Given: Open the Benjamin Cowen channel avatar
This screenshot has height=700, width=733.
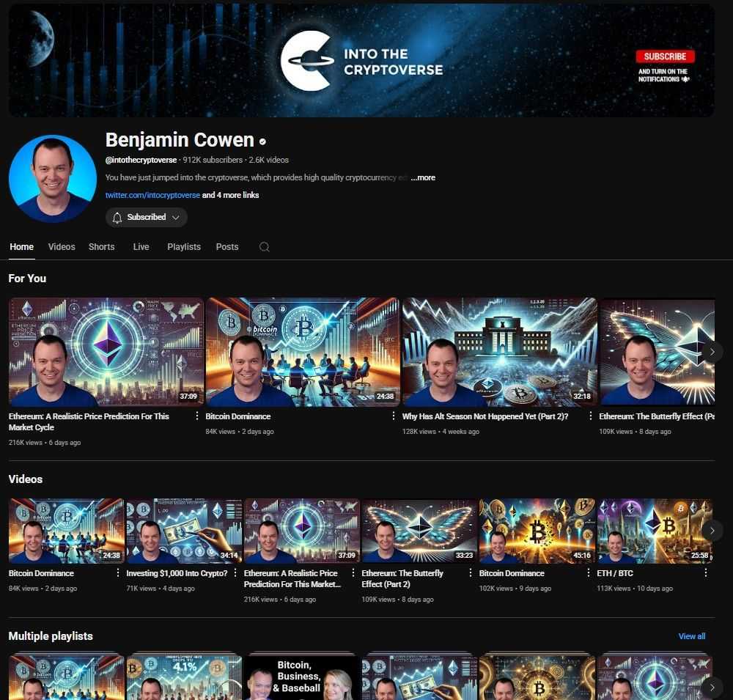Looking at the screenshot, I should [x=53, y=178].
